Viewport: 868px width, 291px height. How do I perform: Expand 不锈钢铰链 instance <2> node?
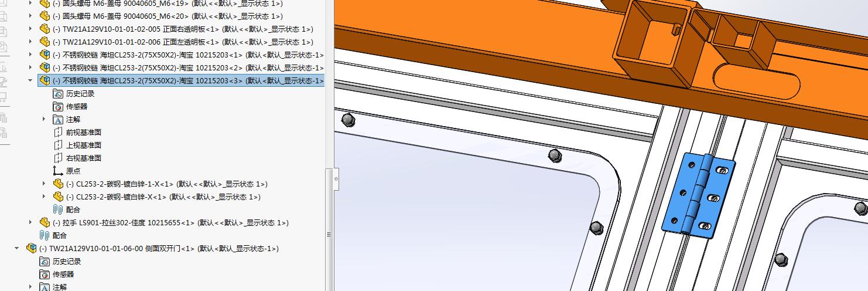tap(30, 68)
